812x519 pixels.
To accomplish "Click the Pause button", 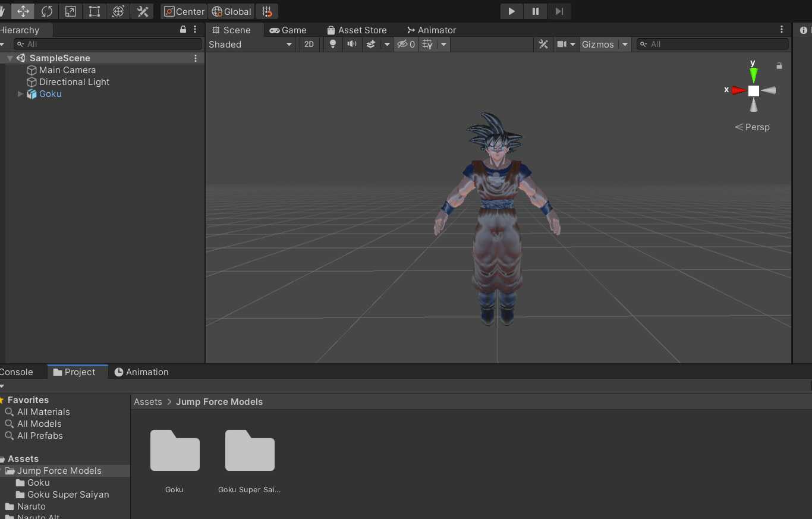I will click(x=536, y=11).
